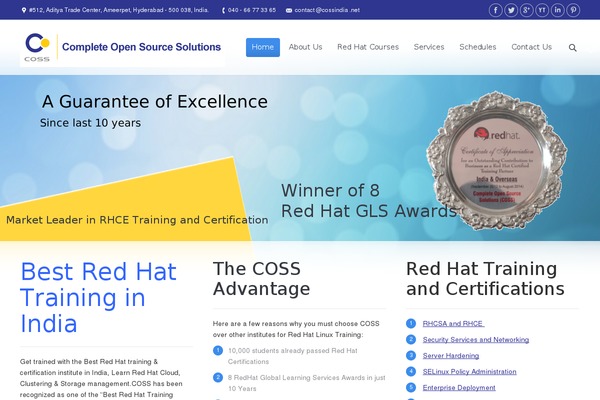Click '8 RedHat Global Learning Services Awards' item
Image resolution: width=600 pixels, height=400 pixels.
click(x=307, y=383)
